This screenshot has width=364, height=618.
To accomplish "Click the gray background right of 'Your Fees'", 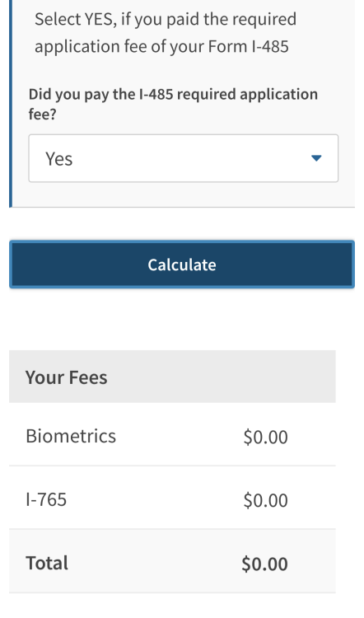I will pyautogui.click(x=221, y=377).
